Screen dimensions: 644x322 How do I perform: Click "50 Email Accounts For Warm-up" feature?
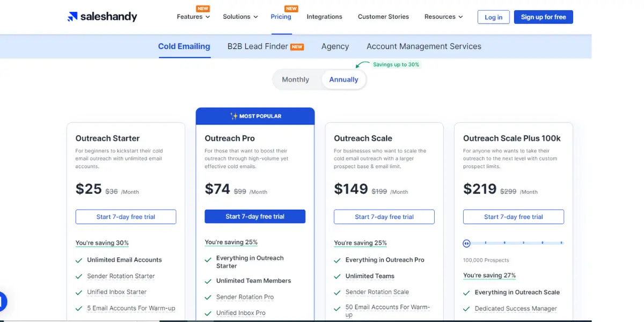pyautogui.click(x=388, y=311)
